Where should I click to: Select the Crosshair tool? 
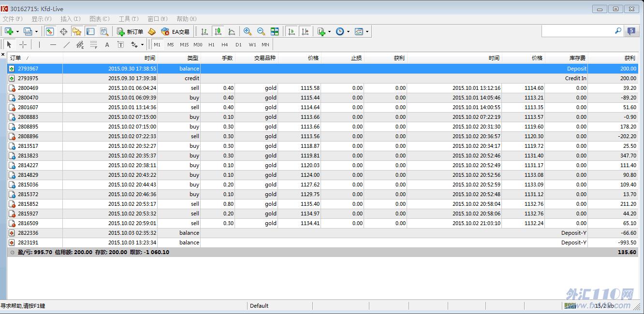(23, 44)
